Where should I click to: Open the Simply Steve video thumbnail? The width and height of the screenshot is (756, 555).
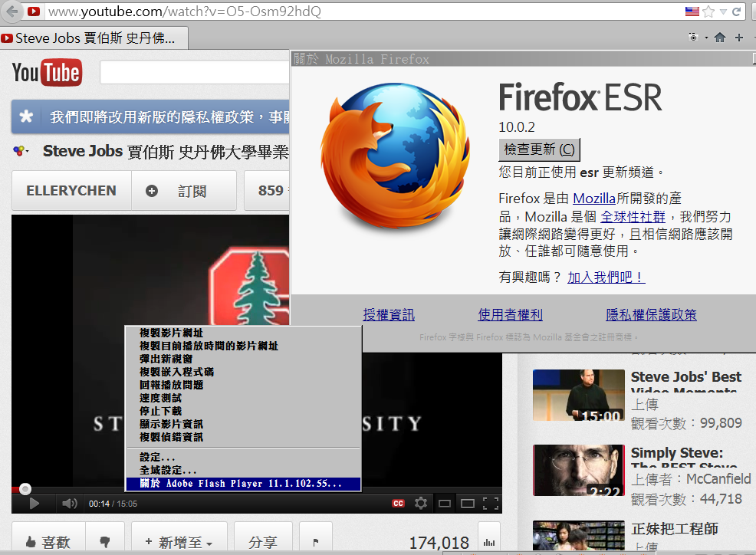pyautogui.click(x=579, y=470)
